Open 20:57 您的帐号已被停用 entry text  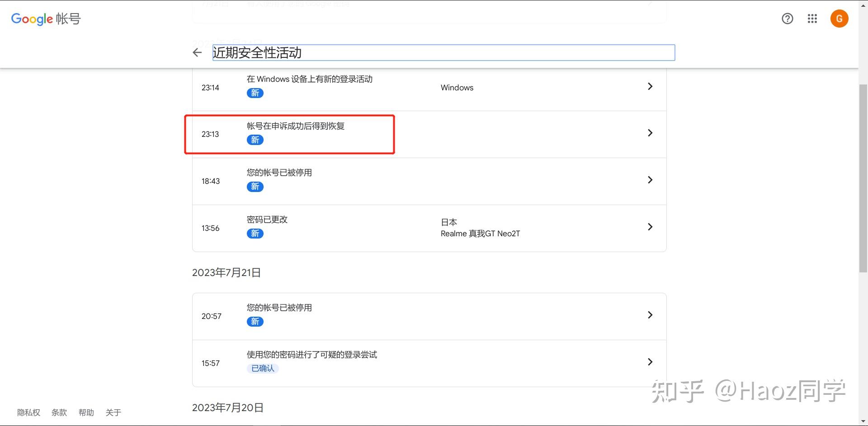pyautogui.click(x=279, y=308)
